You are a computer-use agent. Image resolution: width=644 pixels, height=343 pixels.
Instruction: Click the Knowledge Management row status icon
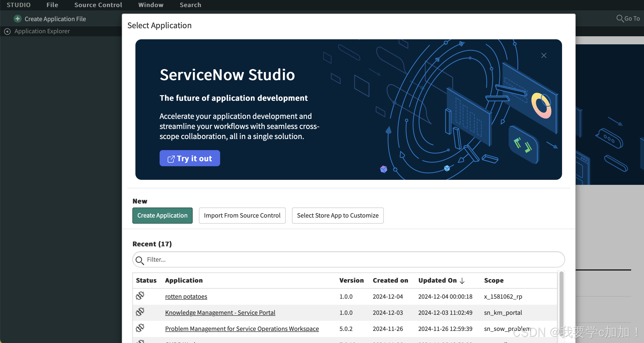tap(140, 312)
